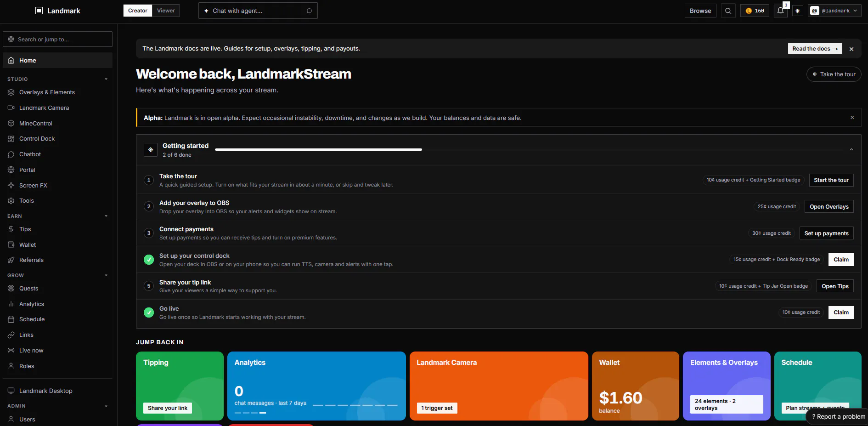868x426 pixels.
Task: Go to Home in the sidebar
Action: coord(57,60)
